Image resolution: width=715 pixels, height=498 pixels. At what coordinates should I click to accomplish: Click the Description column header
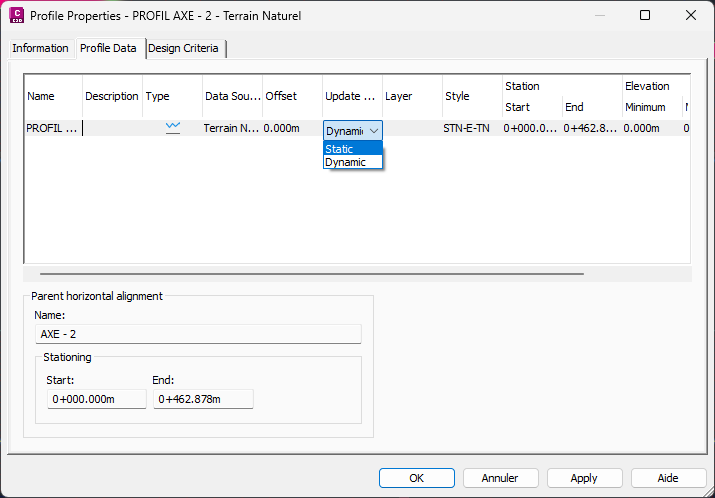[112, 96]
